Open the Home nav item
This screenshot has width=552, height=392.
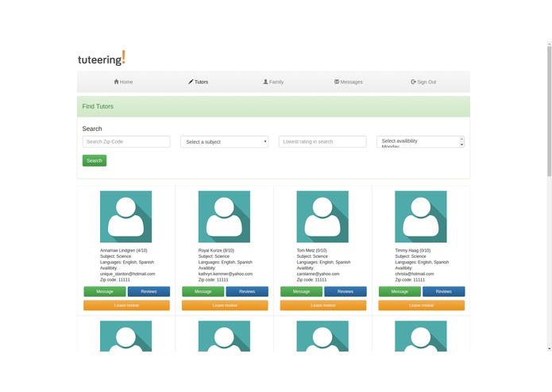pos(123,82)
